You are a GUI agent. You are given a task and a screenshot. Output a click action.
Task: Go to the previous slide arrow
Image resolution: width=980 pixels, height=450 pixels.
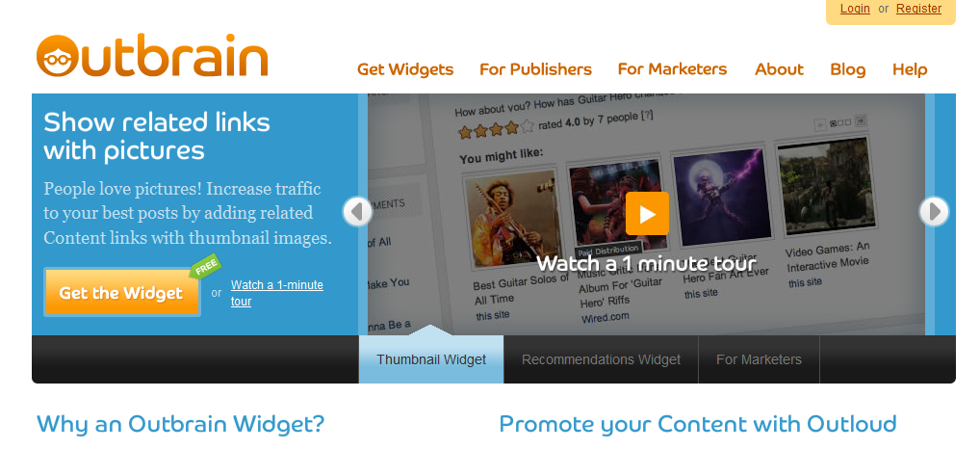[x=357, y=212]
